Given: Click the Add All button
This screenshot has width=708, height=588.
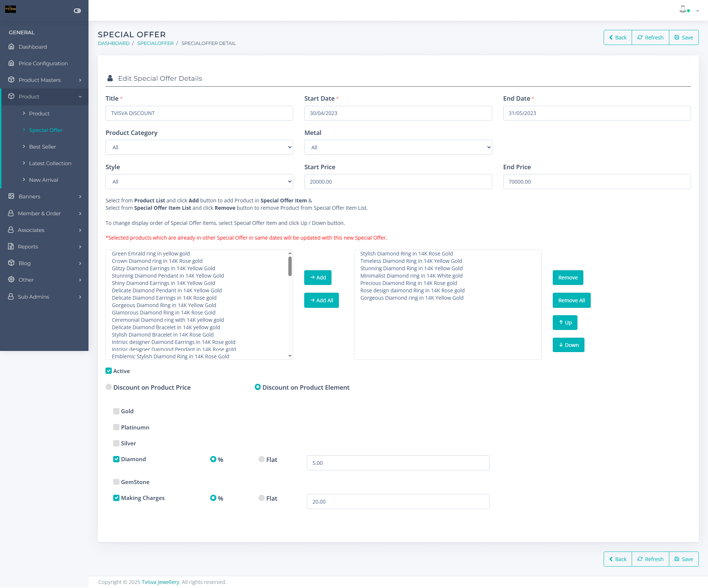Looking at the screenshot, I should [321, 300].
